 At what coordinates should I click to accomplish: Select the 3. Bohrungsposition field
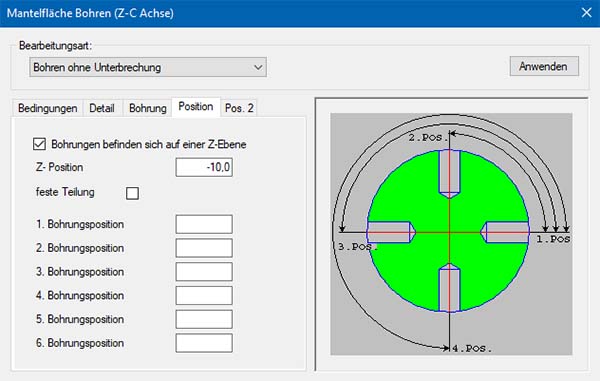204,272
